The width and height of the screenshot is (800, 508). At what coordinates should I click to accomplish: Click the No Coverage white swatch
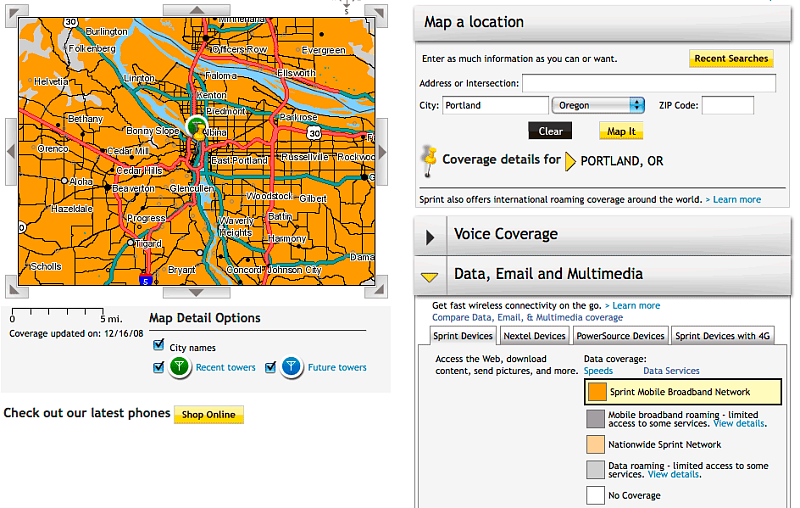[595, 495]
